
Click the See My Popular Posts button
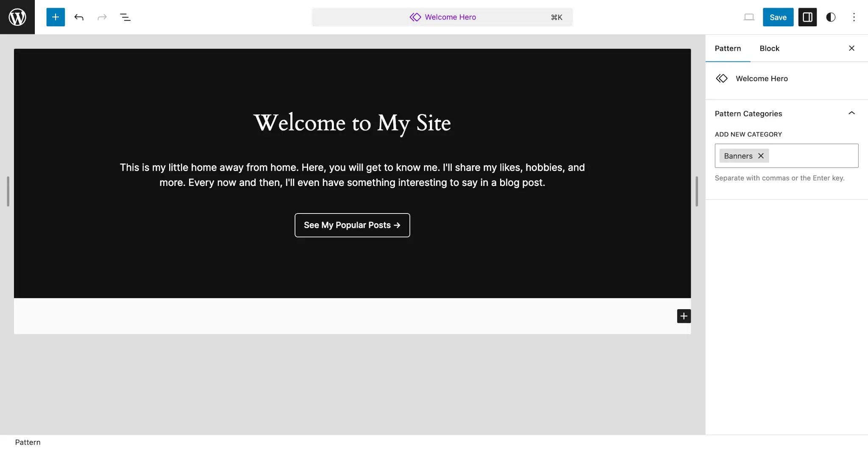point(352,225)
